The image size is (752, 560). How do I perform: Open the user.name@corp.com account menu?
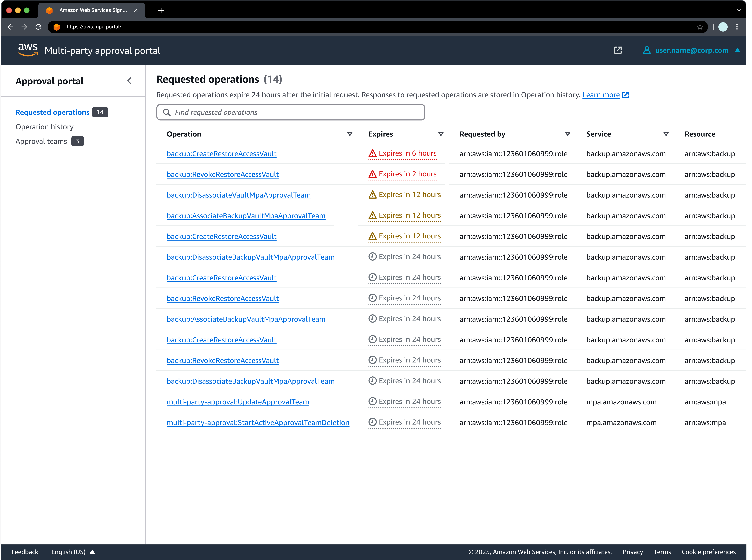[x=692, y=50]
